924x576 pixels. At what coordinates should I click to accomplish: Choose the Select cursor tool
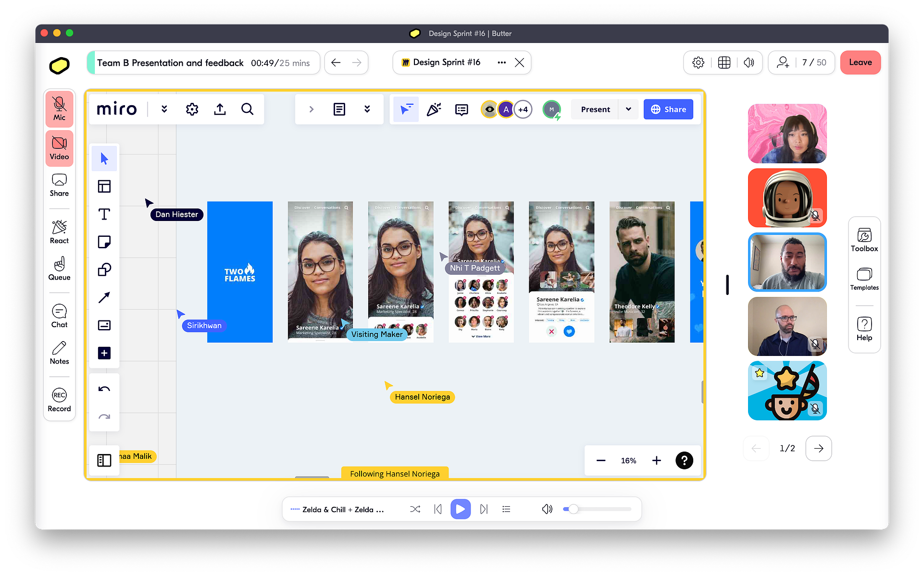[x=104, y=159]
